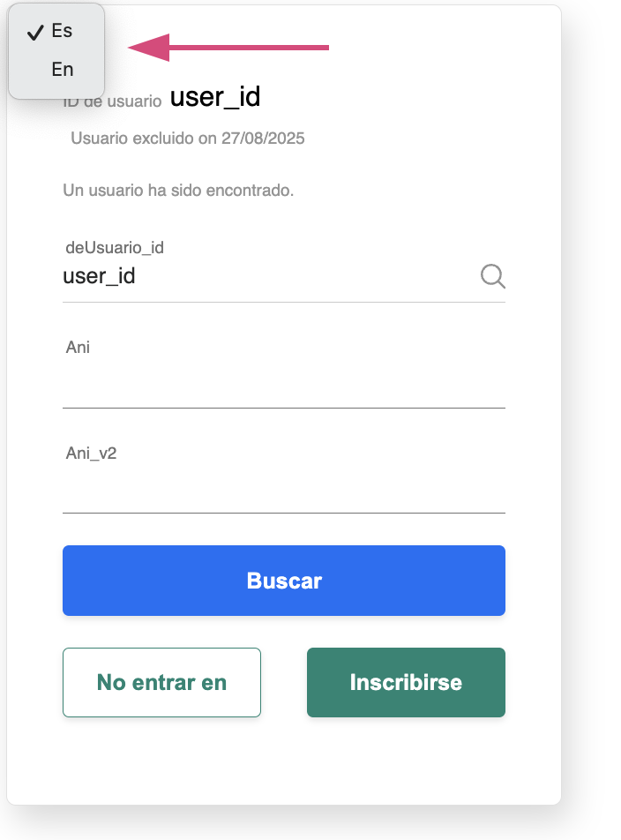This screenshot has width=621, height=840.
Task: Click the underline beneath the Ani_v2 field
Action: point(283,513)
